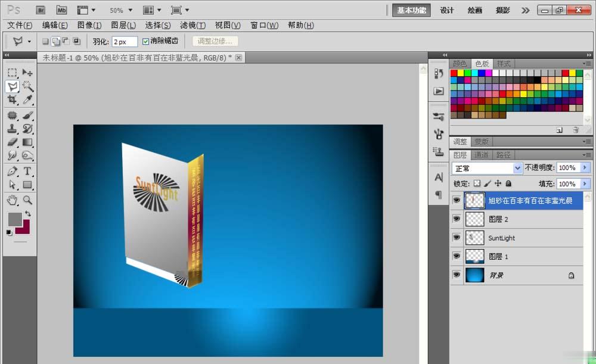This screenshot has height=364, width=596.
Task: Hide the 背景 layer visibility eye
Action: point(457,275)
